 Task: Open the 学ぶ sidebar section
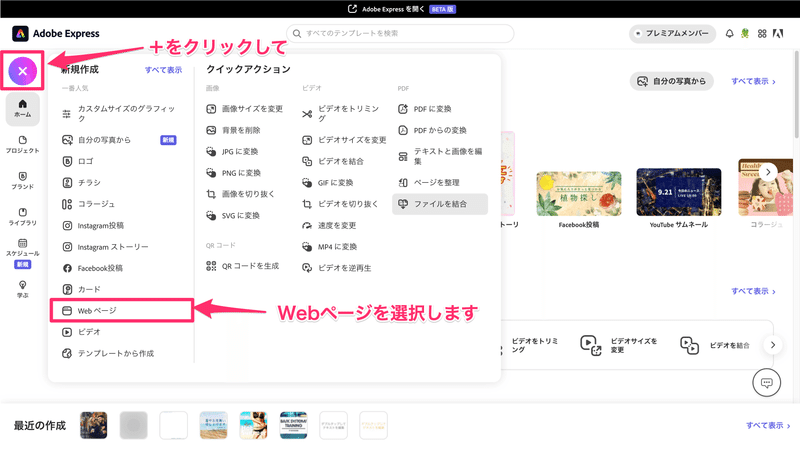[x=22, y=289]
